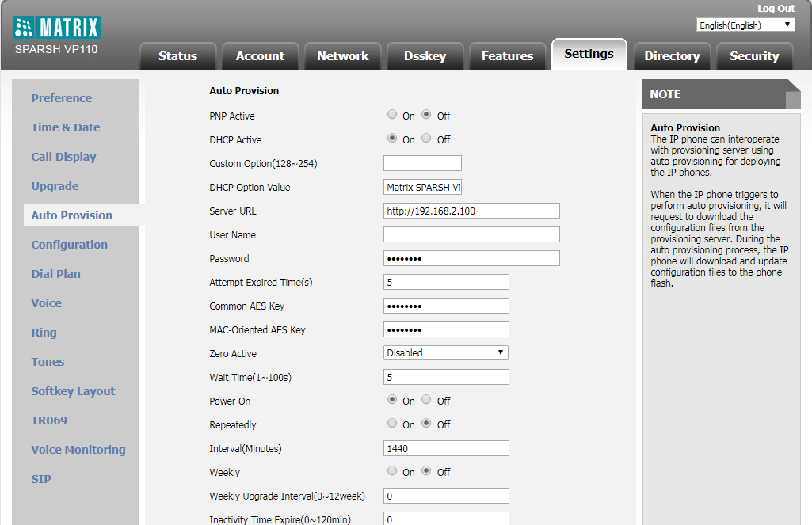The width and height of the screenshot is (812, 525).
Task: Click the Custom Option(128~254) field
Action: click(422, 163)
